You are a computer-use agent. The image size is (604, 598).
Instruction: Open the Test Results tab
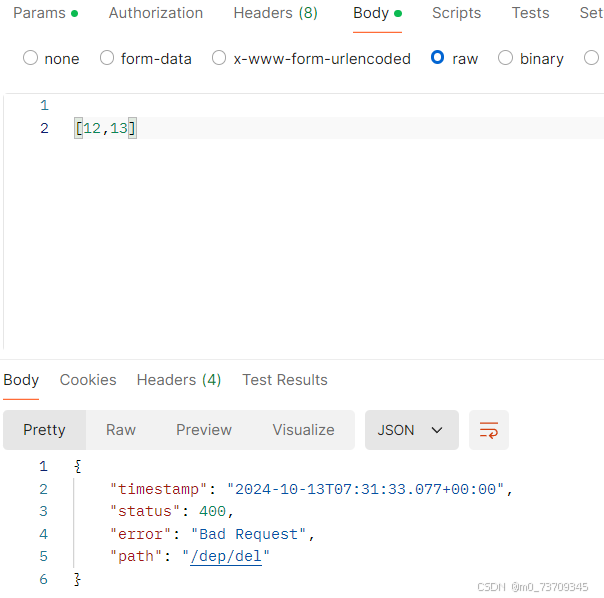(285, 380)
